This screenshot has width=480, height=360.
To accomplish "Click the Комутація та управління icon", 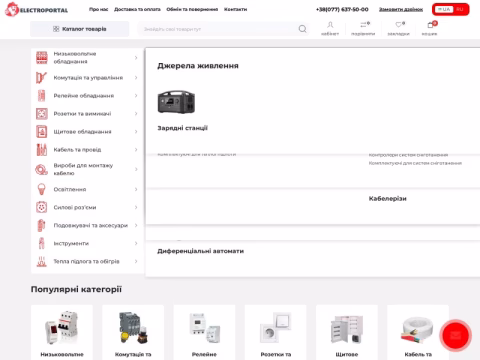I will (x=42, y=78).
